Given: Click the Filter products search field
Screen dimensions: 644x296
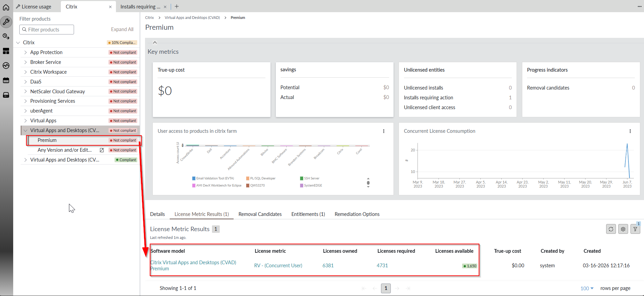Looking at the screenshot, I should pos(47,30).
